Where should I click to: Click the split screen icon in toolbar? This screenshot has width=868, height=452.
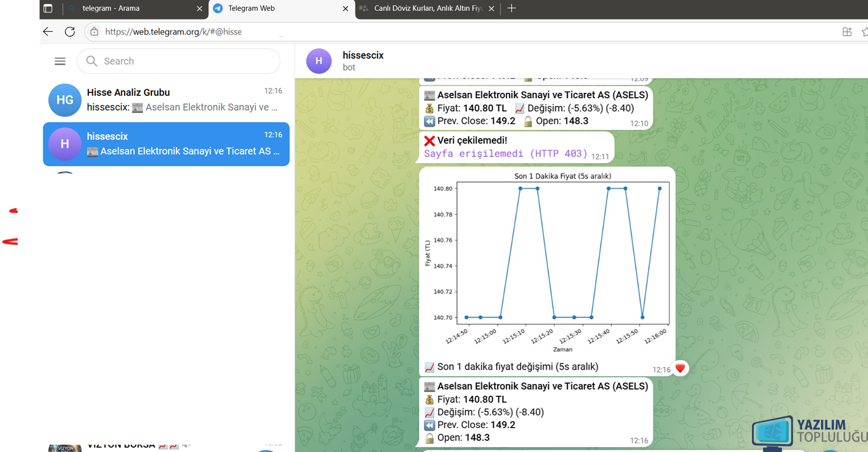pyautogui.click(x=847, y=32)
